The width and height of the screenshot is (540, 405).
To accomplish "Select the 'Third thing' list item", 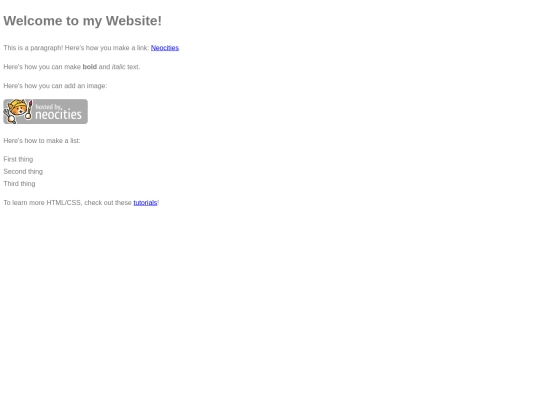I will tap(19, 184).
